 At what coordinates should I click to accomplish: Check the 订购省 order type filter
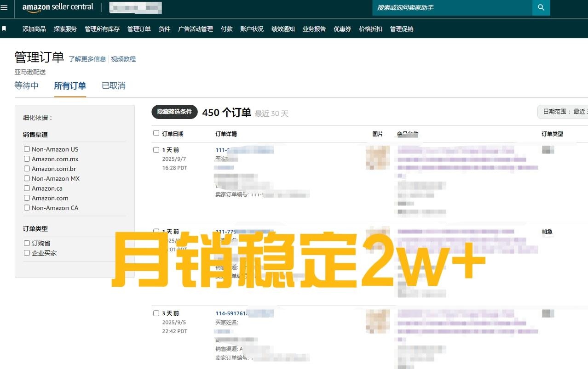27,243
